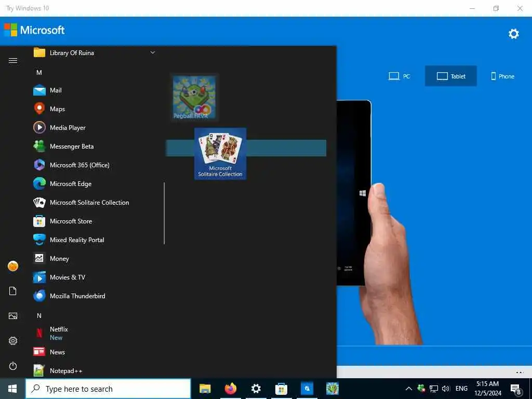
Task: Open the Maps app icon
Action: pos(39,109)
